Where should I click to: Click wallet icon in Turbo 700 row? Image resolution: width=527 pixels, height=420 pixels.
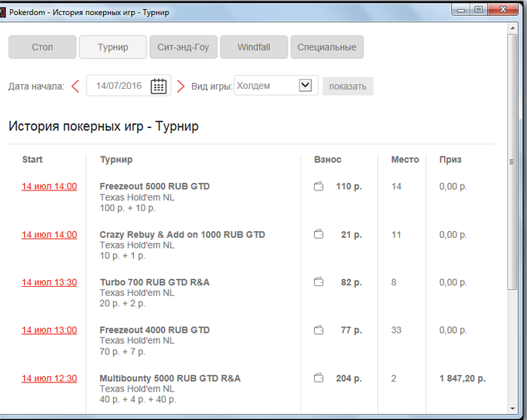318,282
